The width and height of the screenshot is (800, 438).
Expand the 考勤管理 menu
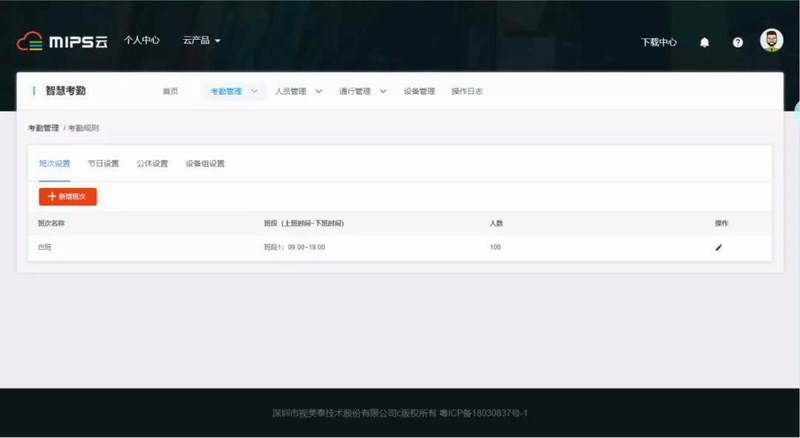pos(234,91)
